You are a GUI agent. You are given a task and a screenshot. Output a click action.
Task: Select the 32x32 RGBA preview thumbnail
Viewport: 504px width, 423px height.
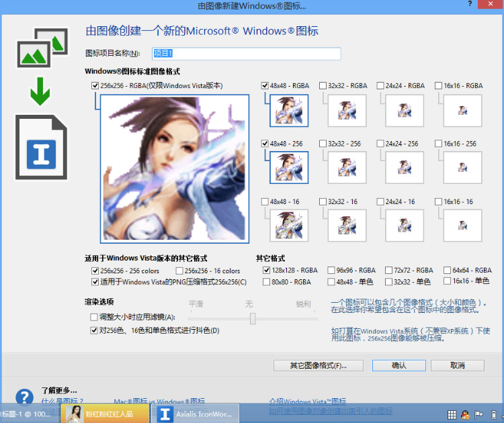tap(347, 111)
